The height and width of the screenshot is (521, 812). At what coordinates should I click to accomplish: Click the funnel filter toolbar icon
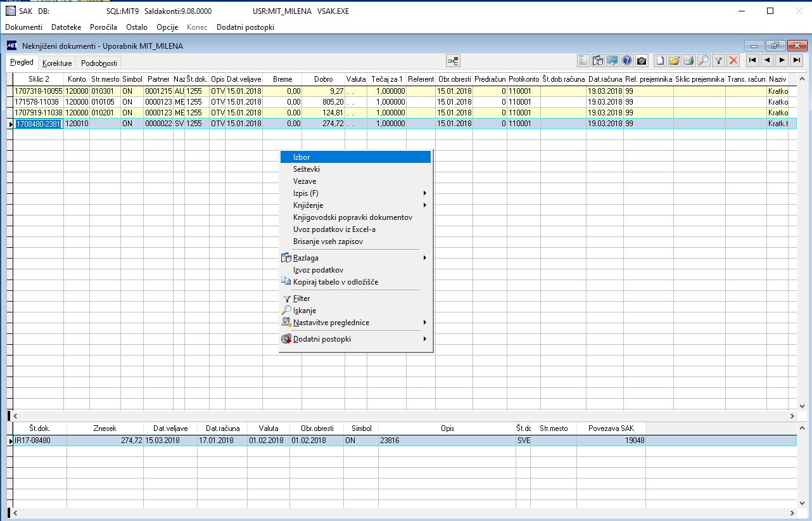point(719,61)
